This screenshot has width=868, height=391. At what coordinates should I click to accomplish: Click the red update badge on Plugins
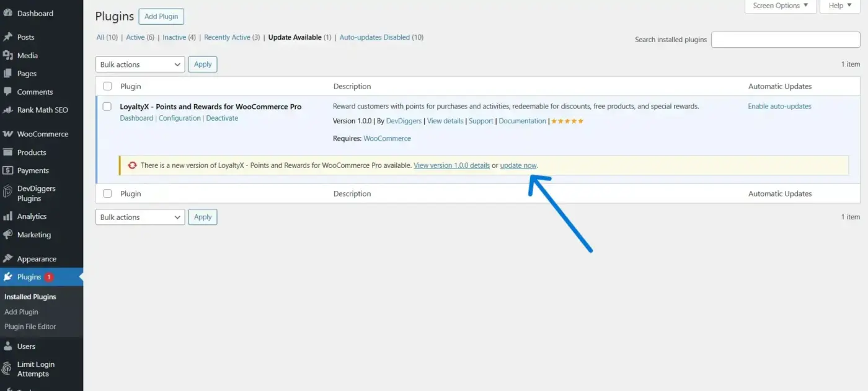pyautogui.click(x=49, y=277)
